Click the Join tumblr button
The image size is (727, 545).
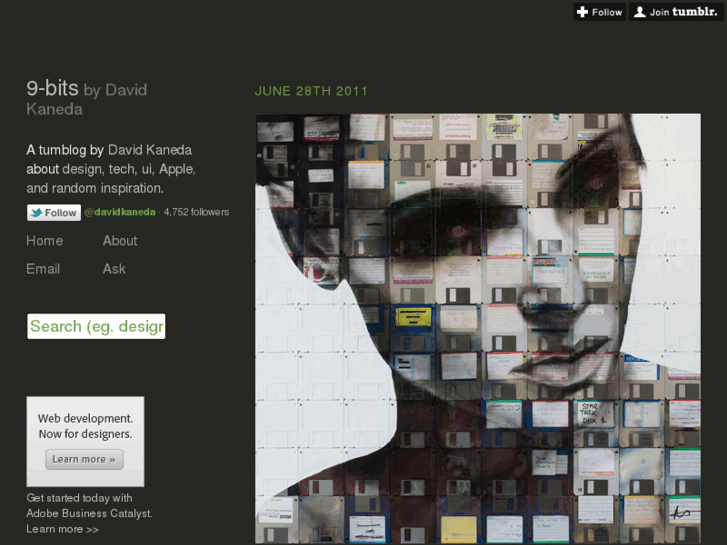pos(676,12)
